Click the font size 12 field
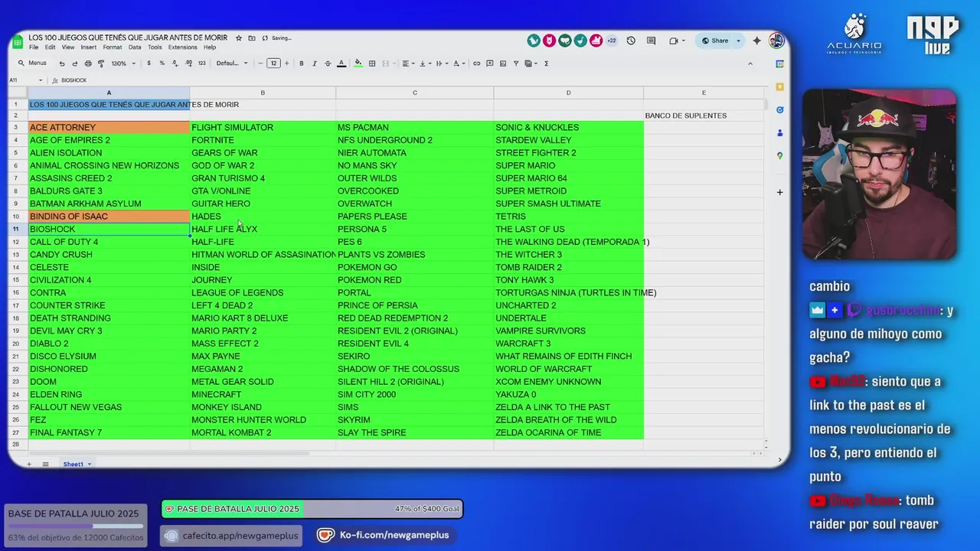980x551 pixels. [x=273, y=64]
